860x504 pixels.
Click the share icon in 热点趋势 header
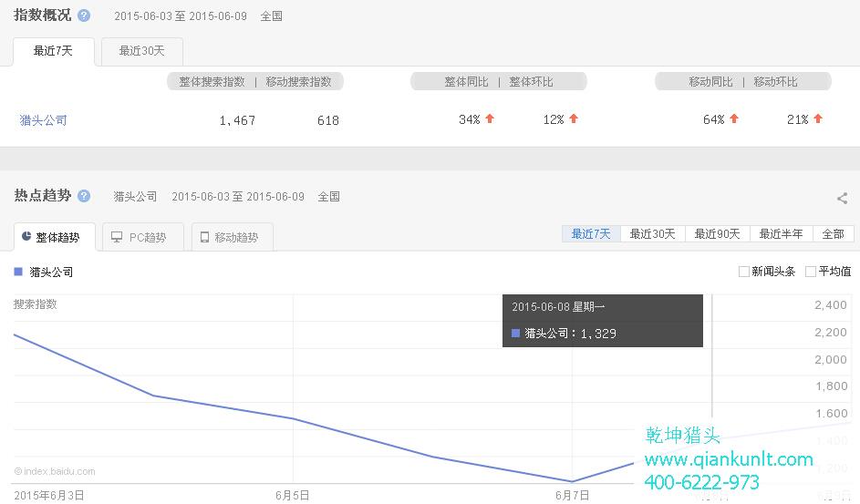[x=842, y=198]
